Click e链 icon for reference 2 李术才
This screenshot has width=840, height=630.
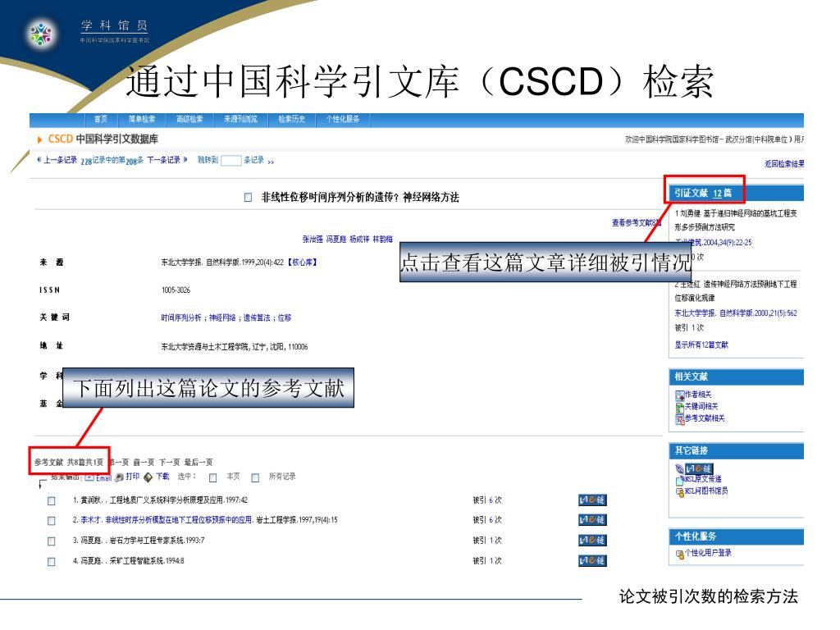(592, 519)
